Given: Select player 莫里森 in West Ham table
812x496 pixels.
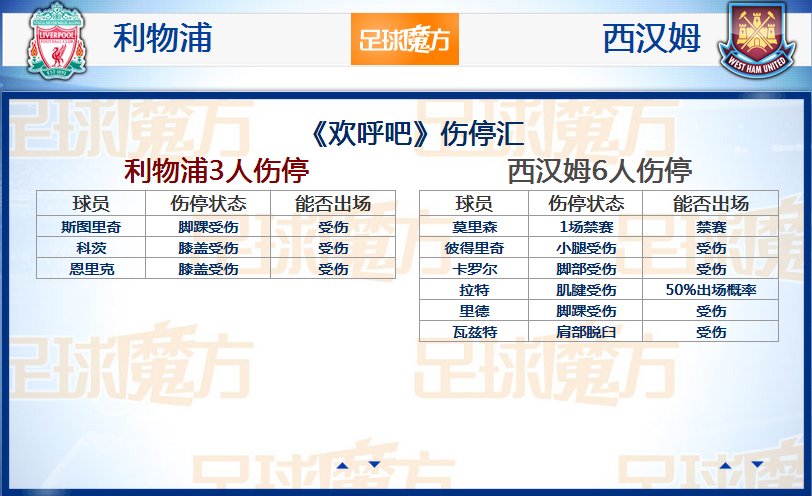Looking at the screenshot, I should 473,227.
